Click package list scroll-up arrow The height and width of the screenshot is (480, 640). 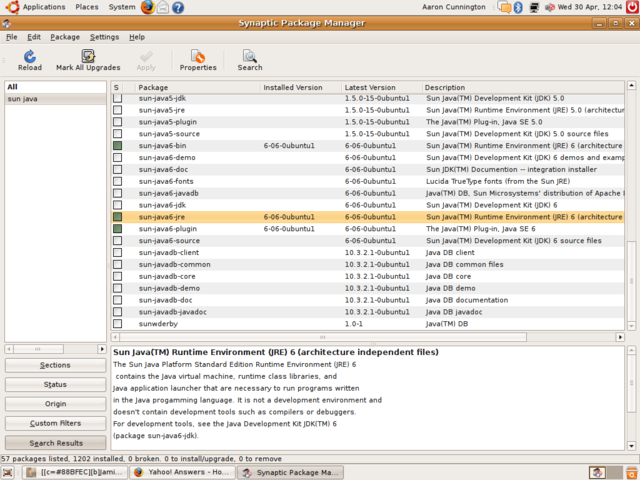click(x=631, y=85)
